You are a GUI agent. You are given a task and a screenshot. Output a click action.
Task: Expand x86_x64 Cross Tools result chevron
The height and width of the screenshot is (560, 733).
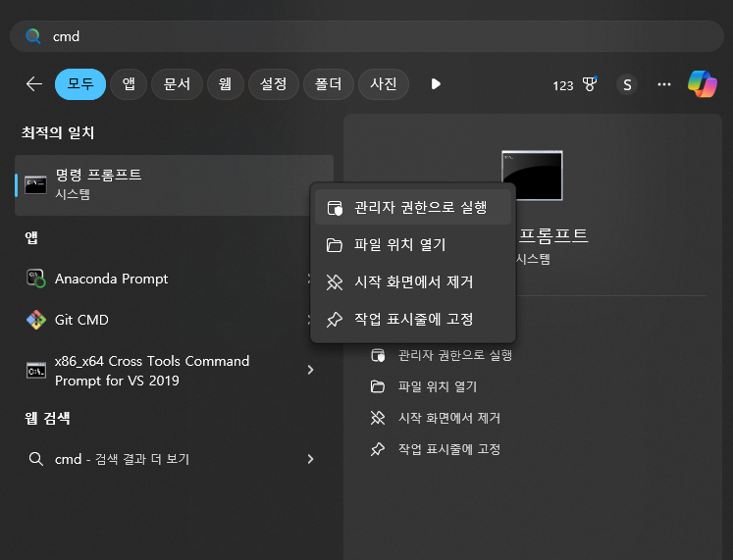click(310, 370)
